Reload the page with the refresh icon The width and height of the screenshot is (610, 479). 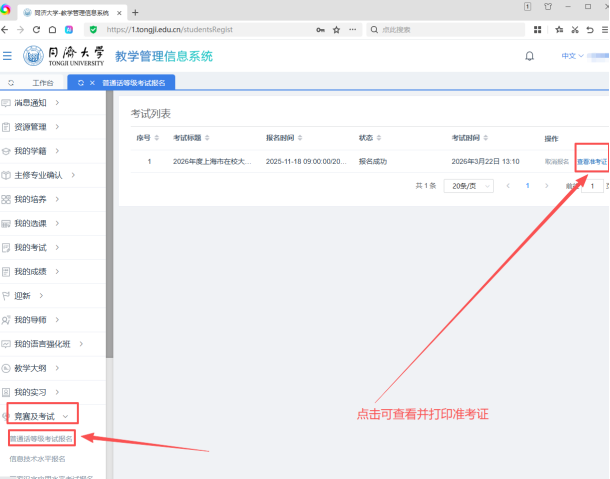(x=37, y=30)
